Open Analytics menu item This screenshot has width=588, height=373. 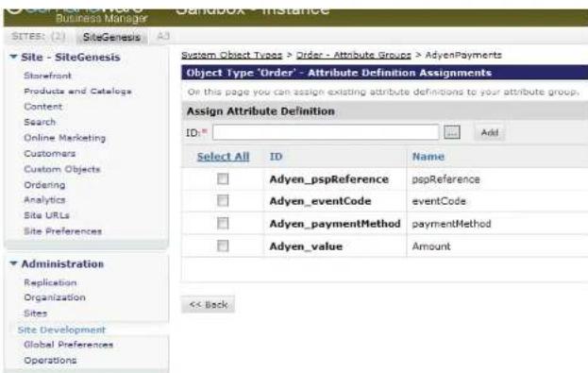coord(44,199)
